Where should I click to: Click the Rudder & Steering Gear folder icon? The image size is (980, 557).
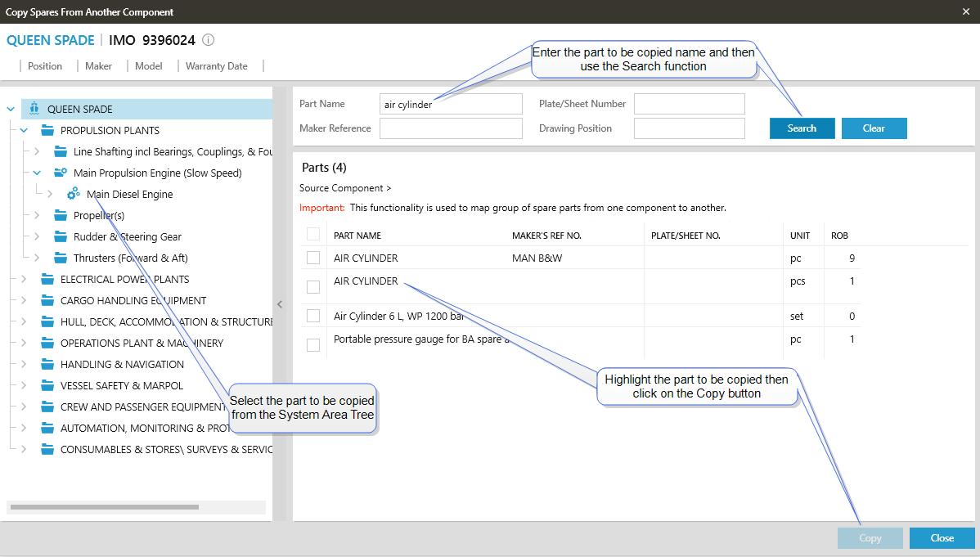pos(61,236)
